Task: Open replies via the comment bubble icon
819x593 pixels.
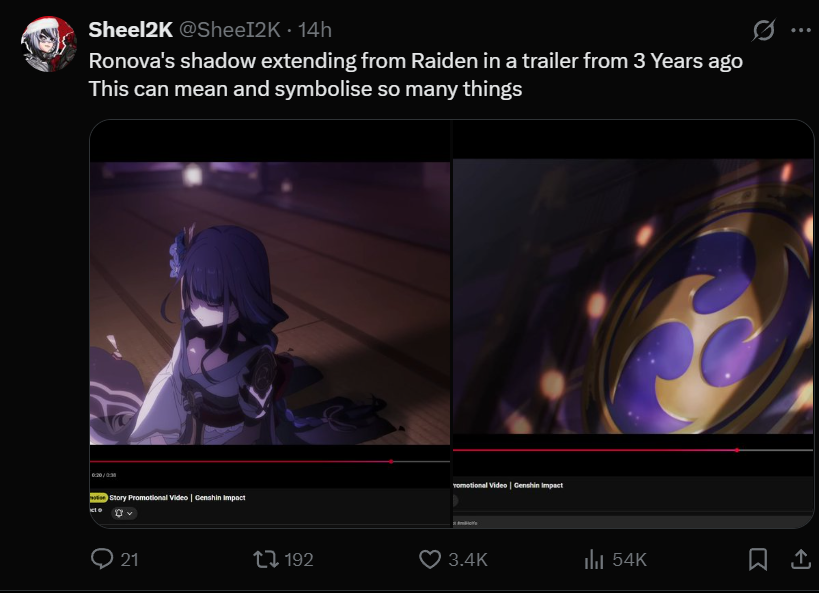Action: [102, 559]
